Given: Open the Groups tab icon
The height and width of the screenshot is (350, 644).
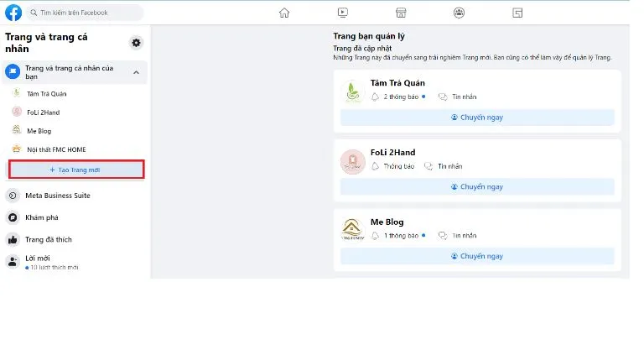Looking at the screenshot, I should 460,13.
